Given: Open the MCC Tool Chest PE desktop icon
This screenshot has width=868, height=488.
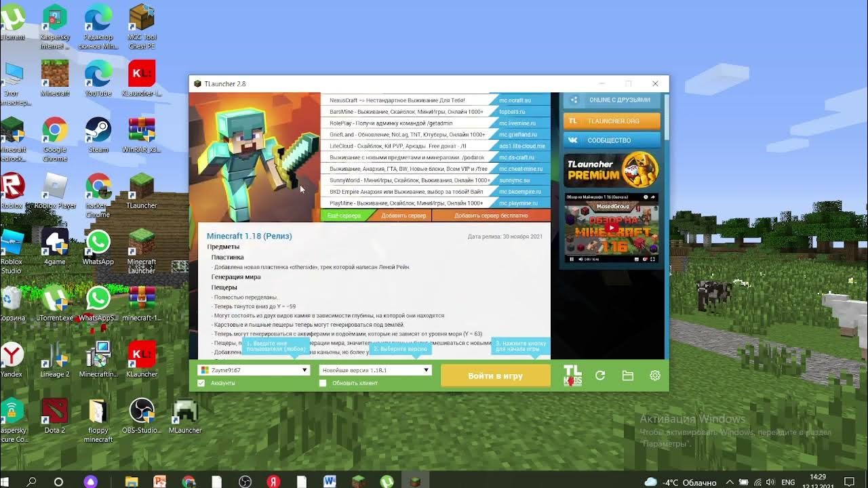Looking at the screenshot, I should (142, 27).
